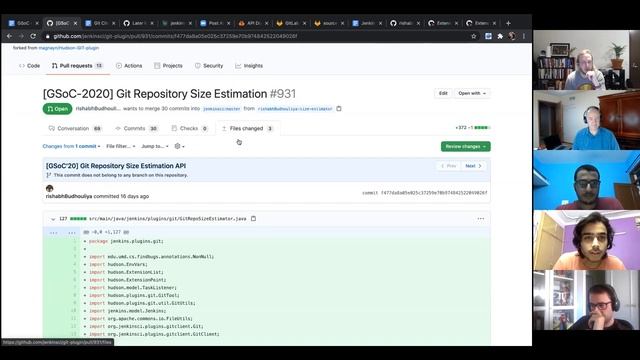Open the diff view settings gear dropdown
The height and width of the screenshot is (360, 640).
click(x=179, y=146)
